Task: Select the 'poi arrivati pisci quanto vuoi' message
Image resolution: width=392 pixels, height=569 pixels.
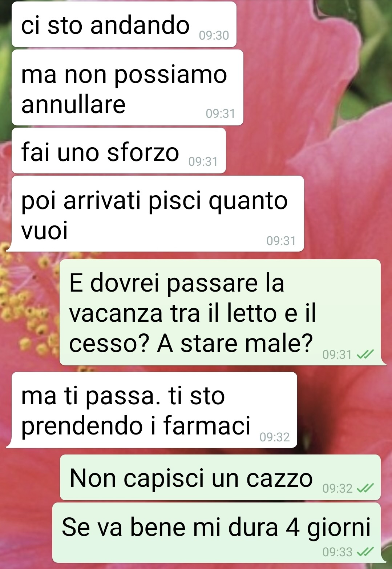Action: coord(158,214)
